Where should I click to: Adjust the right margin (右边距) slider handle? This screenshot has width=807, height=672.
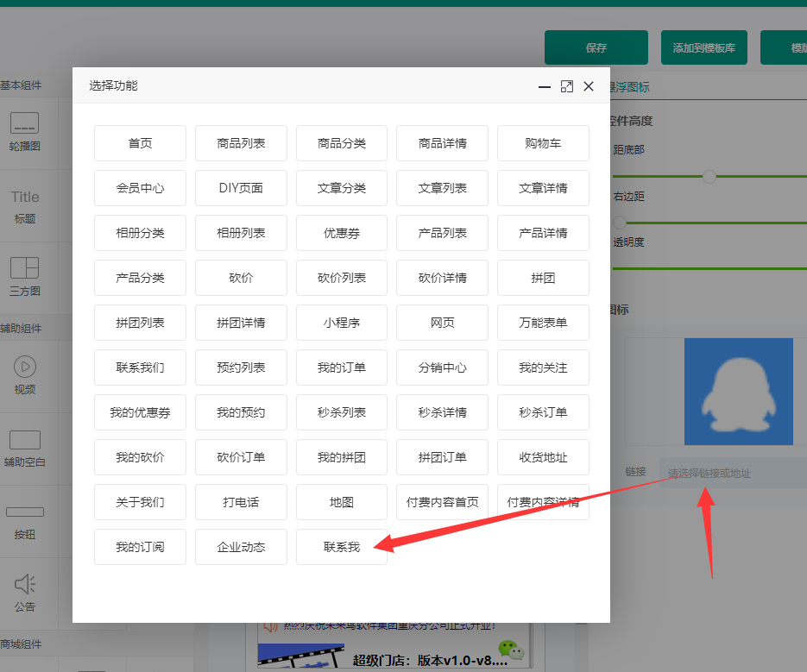click(620, 222)
